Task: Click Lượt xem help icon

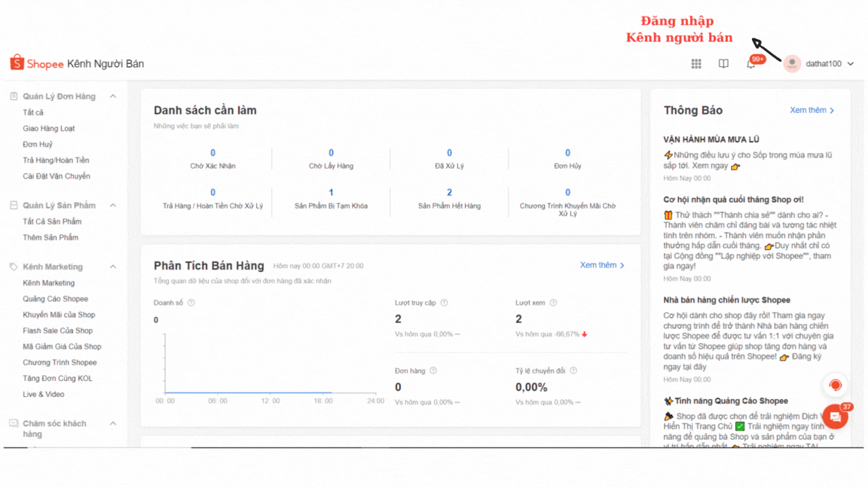Action: pyautogui.click(x=553, y=303)
